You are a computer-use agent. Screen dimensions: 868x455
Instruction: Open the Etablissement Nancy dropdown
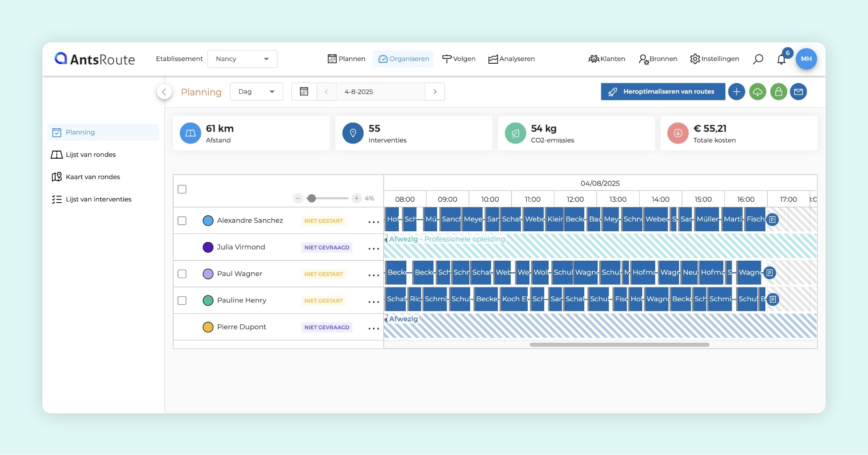242,59
